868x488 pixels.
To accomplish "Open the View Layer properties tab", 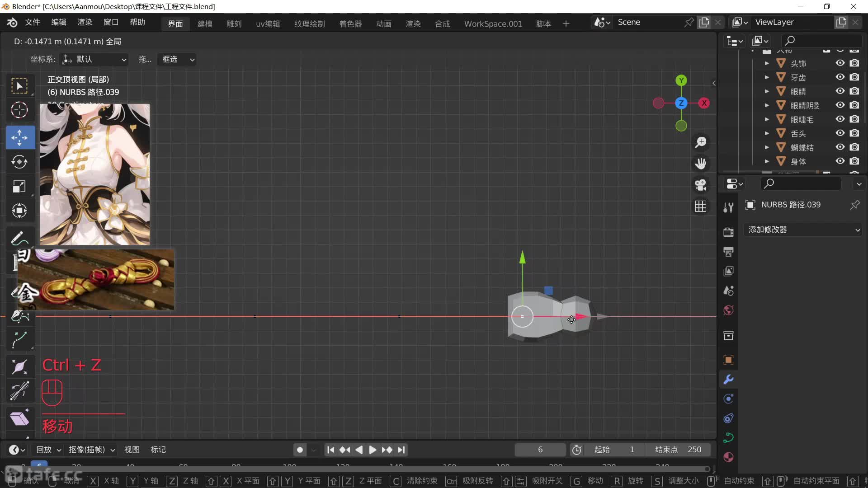I will pyautogui.click(x=728, y=271).
